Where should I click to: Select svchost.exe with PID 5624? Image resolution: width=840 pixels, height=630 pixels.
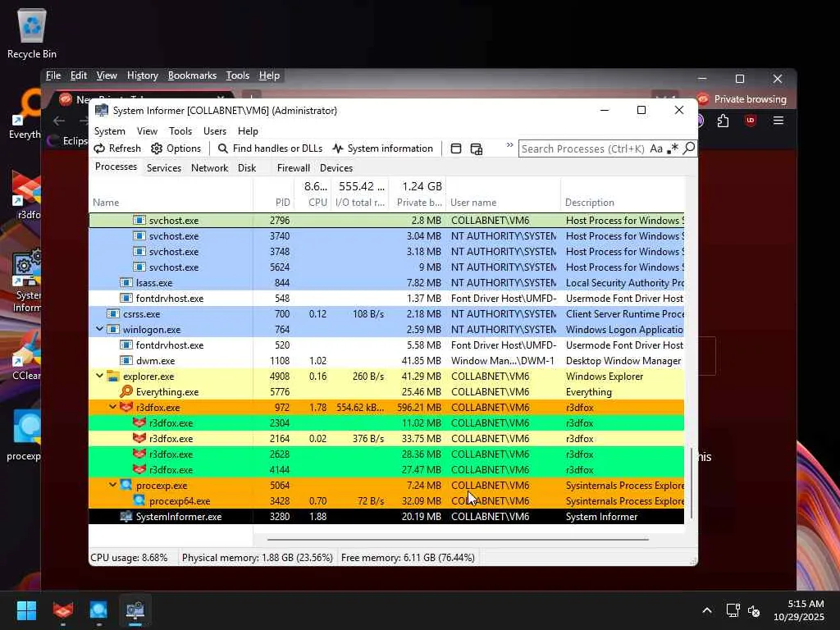386,267
